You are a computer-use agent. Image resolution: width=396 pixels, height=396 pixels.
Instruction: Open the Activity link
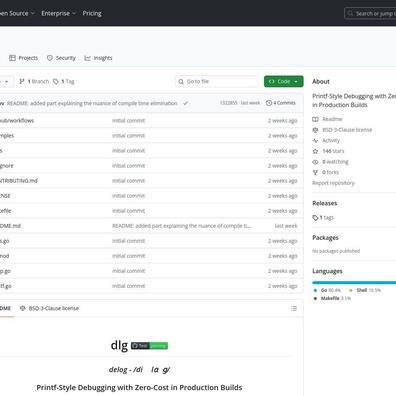(x=331, y=140)
